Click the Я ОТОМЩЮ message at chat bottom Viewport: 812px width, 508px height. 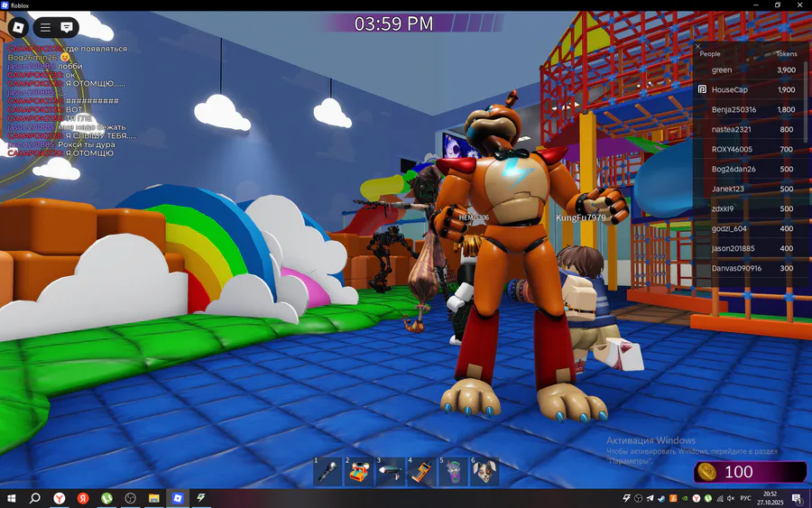[x=89, y=153]
